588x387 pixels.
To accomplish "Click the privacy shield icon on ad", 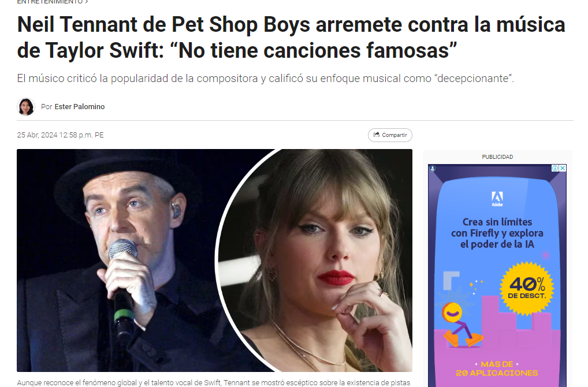I will pyautogui.click(x=433, y=169).
